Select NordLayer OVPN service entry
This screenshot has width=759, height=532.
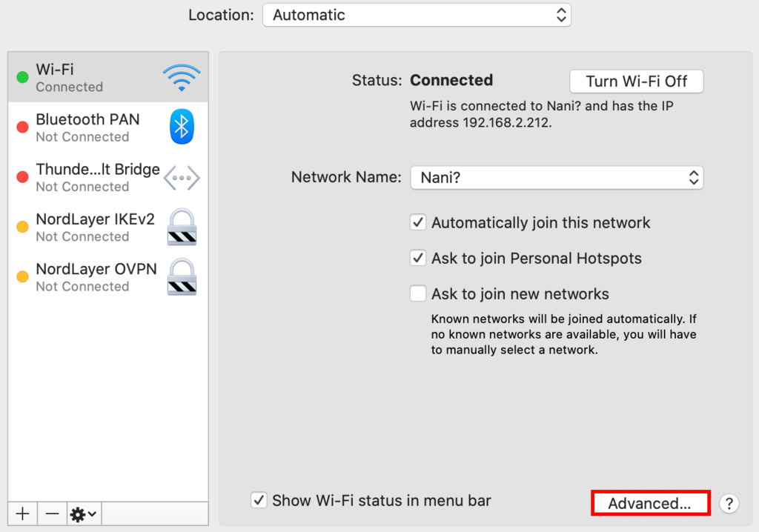(x=96, y=276)
